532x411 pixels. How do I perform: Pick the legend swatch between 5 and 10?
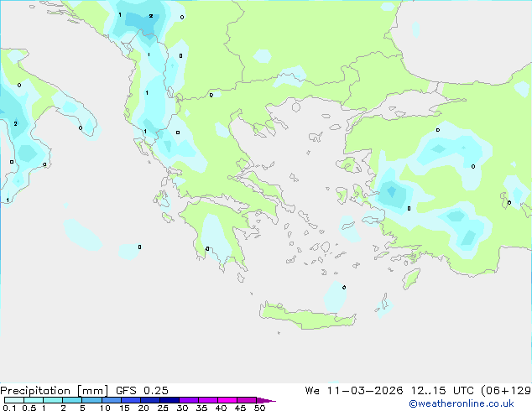[x=91, y=400]
